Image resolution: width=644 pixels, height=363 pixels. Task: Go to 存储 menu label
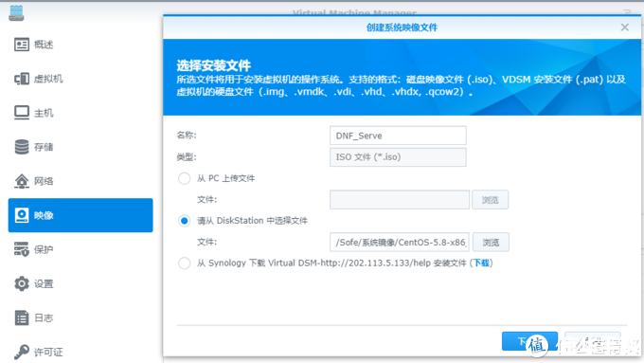[44, 147]
